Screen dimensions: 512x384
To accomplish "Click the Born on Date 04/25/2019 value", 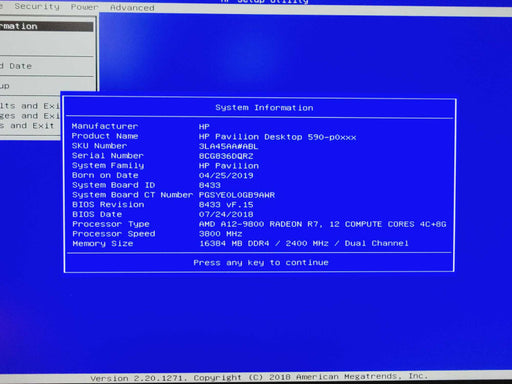I will coord(226,175).
